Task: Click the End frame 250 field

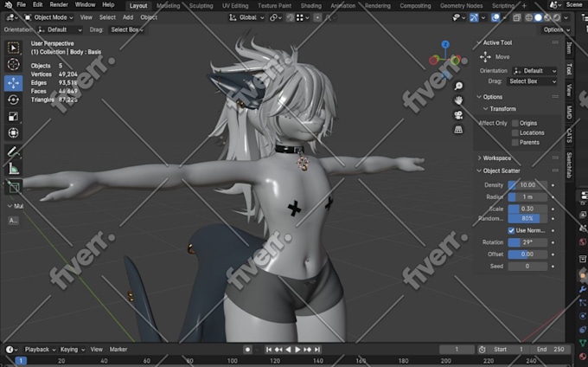Action: [551, 350]
